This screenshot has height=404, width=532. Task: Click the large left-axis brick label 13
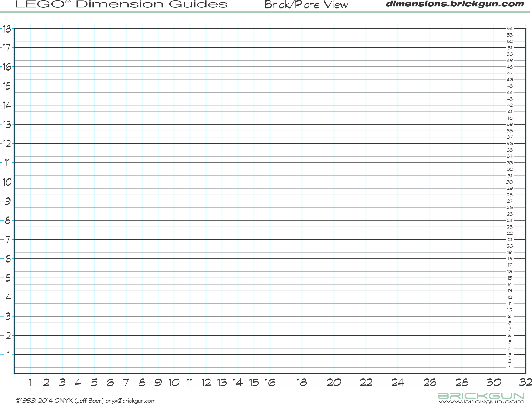pos(7,125)
